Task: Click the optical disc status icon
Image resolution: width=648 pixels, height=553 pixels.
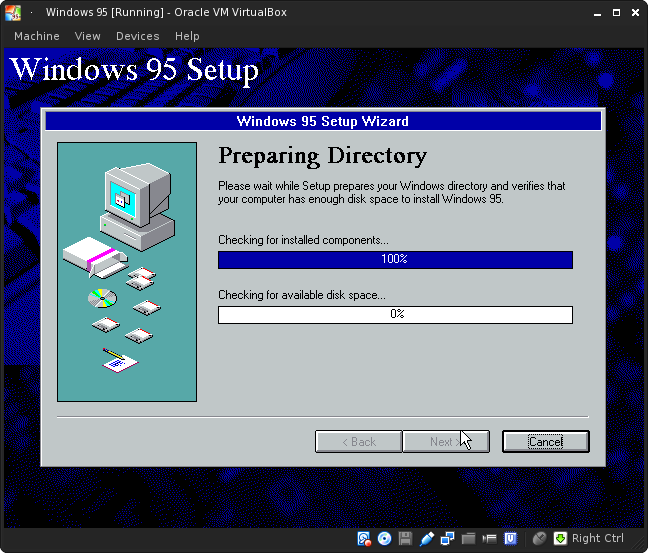Action: click(384, 539)
